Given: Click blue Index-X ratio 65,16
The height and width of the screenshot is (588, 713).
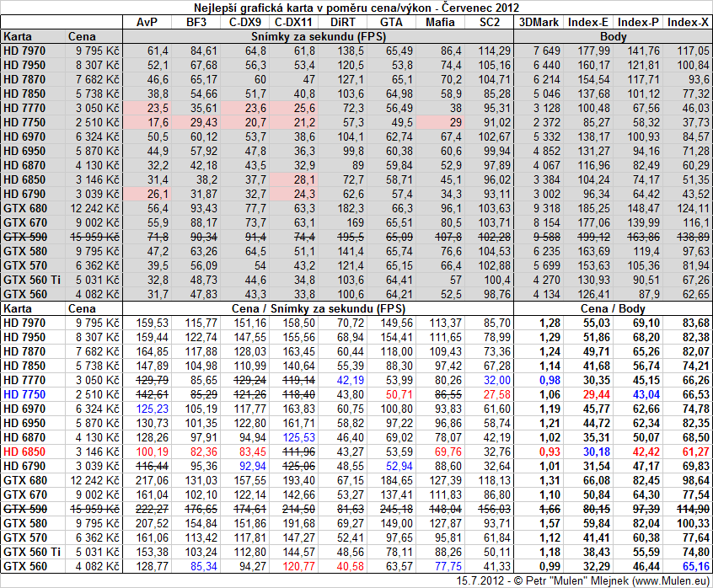Looking at the screenshot, I should (x=696, y=567).
